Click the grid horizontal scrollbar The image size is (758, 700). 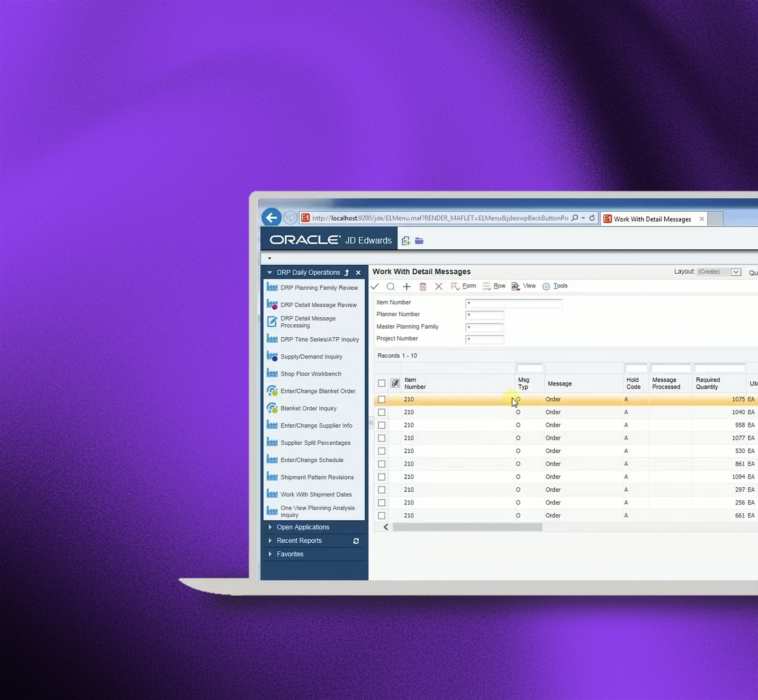[467, 527]
